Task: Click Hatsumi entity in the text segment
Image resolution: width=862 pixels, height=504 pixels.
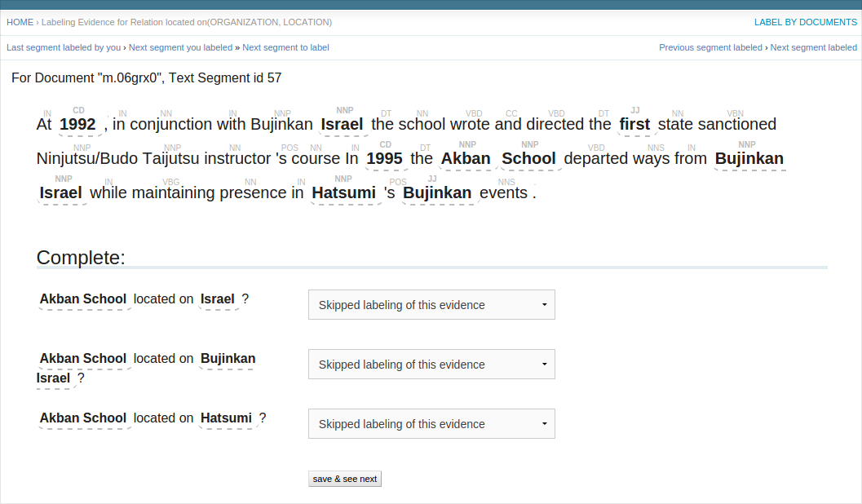Action: tap(343, 193)
